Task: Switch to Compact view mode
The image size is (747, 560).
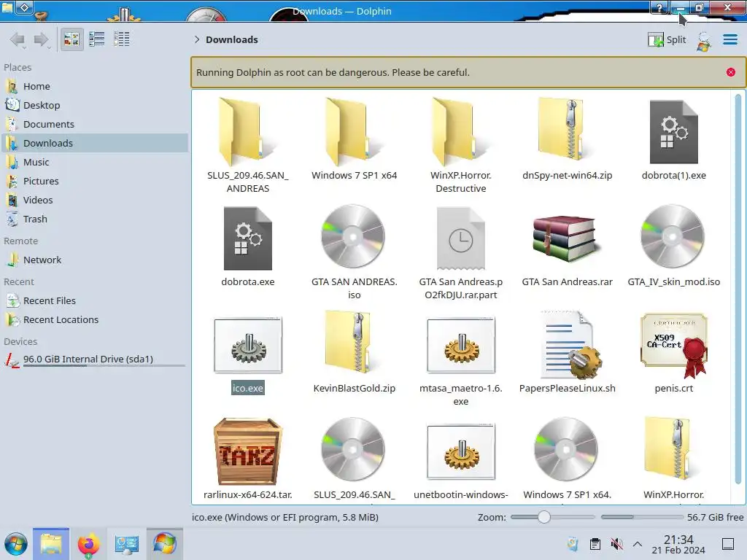Action: pyautogui.click(x=97, y=39)
